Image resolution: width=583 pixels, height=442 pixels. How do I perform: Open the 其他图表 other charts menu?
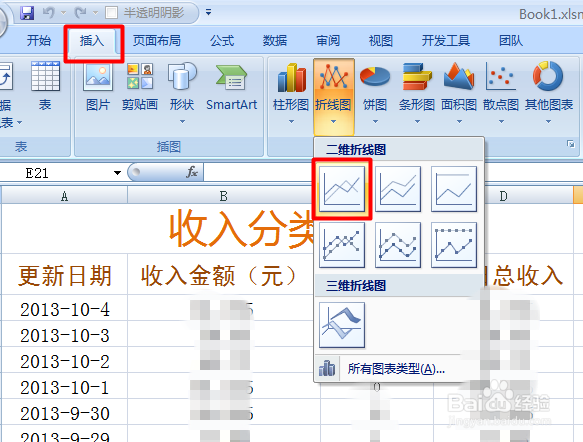pyautogui.click(x=549, y=93)
